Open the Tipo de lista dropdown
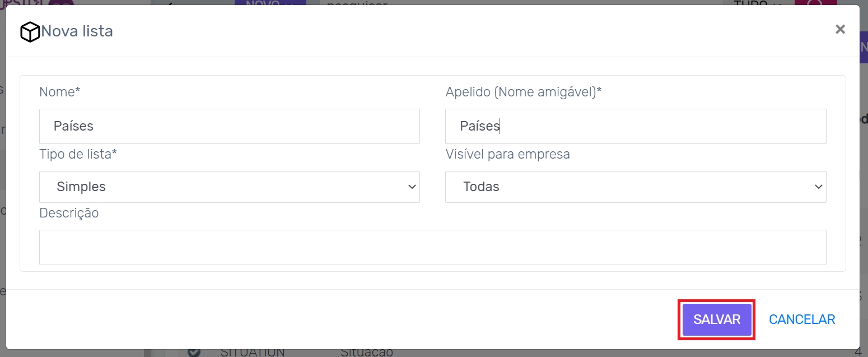868x357 pixels. [229, 187]
